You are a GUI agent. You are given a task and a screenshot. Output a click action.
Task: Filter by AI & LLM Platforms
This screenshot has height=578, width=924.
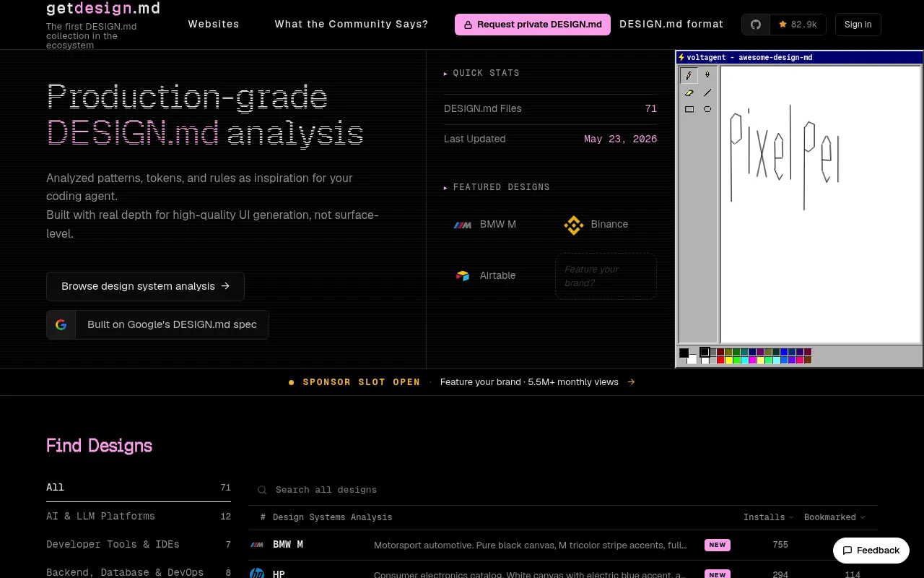tap(139, 517)
